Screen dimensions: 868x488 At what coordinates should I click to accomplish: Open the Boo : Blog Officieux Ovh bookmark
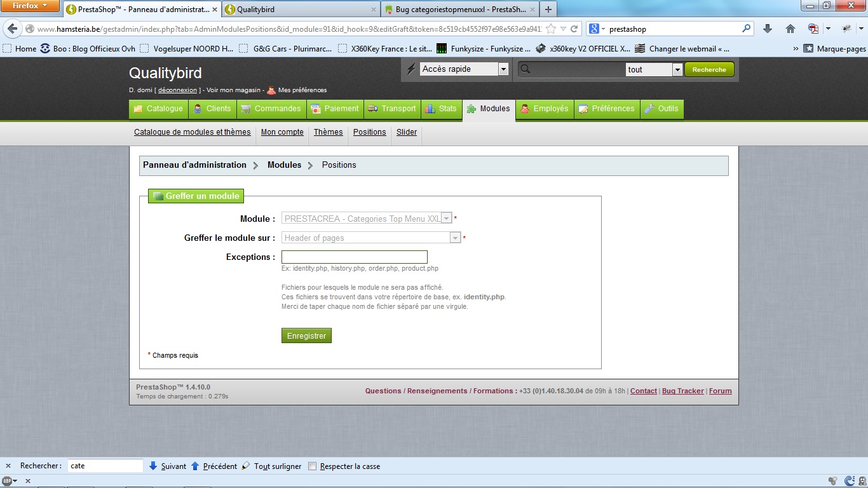88,48
